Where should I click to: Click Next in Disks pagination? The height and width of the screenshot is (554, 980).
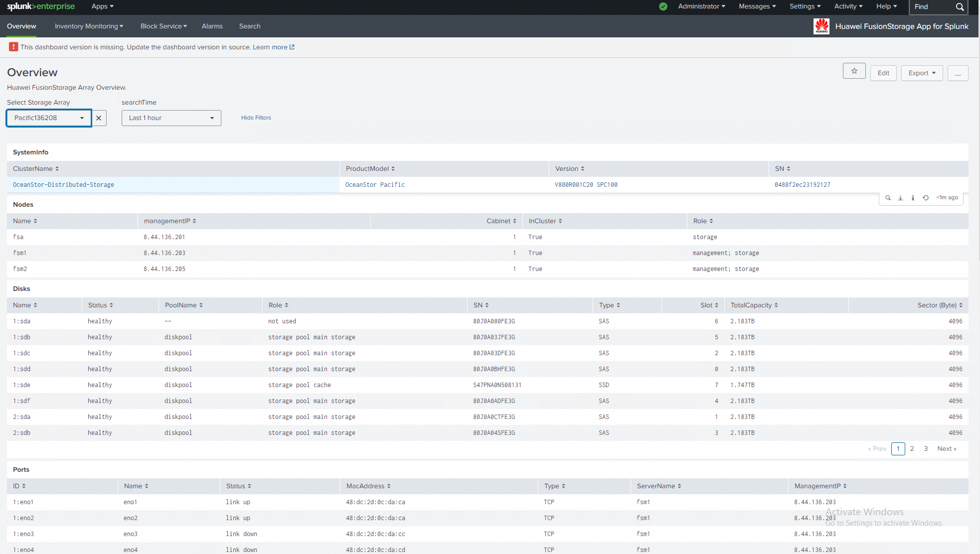pos(947,449)
